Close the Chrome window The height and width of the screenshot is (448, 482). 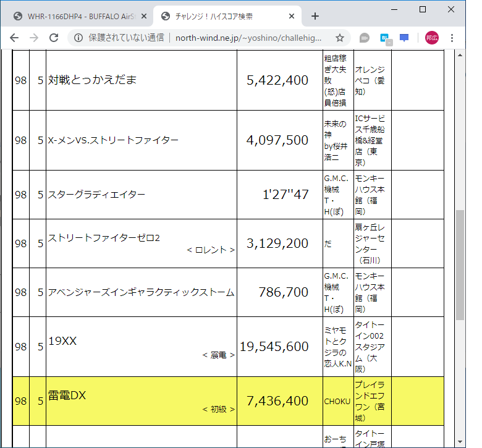point(451,9)
